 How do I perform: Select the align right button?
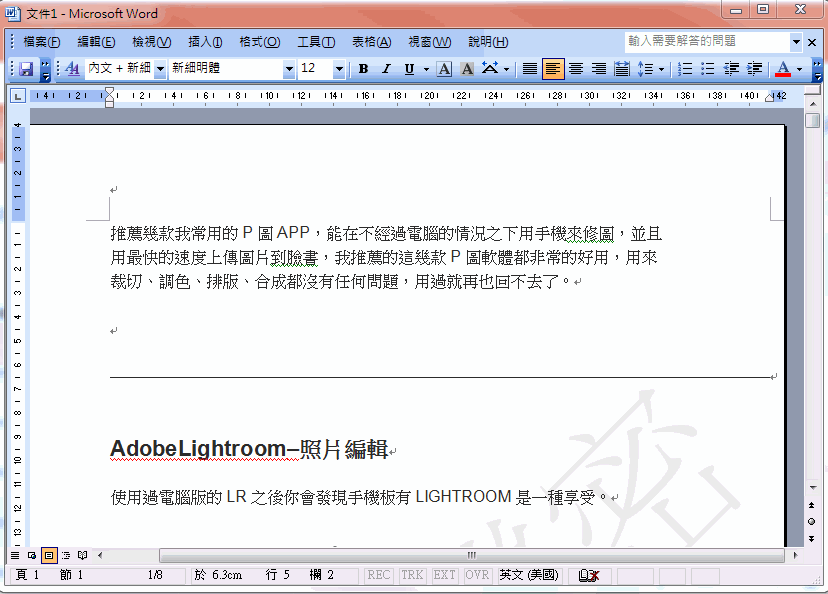coord(599,69)
